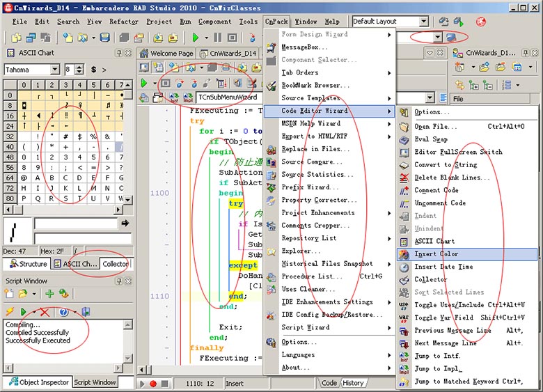Click the Pause button in main toolbar

pos(217,38)
